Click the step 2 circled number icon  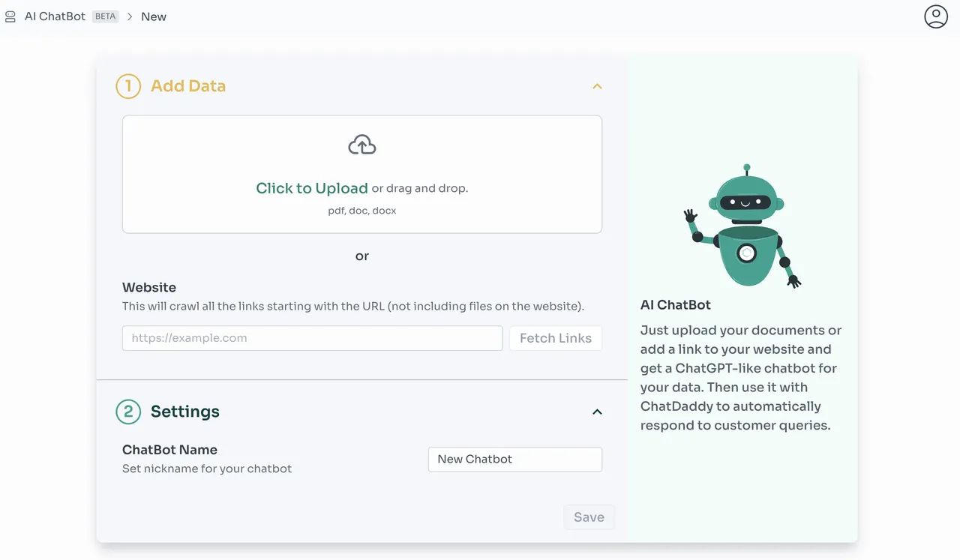tap(128, 412)
